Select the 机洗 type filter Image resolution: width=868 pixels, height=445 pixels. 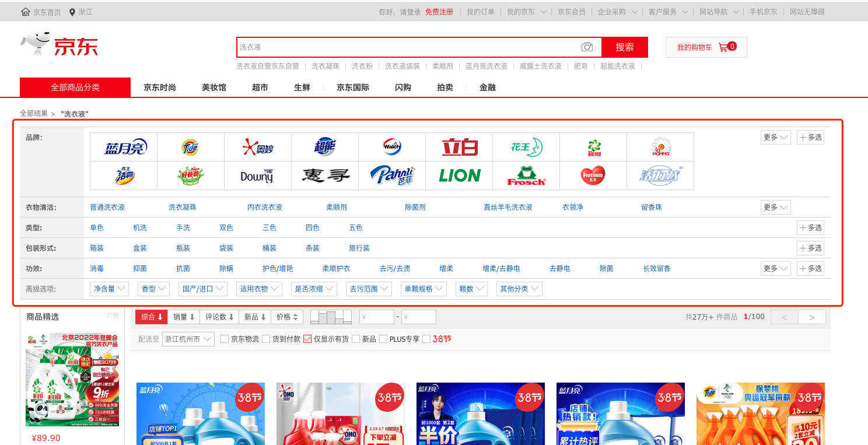[140, 227]
